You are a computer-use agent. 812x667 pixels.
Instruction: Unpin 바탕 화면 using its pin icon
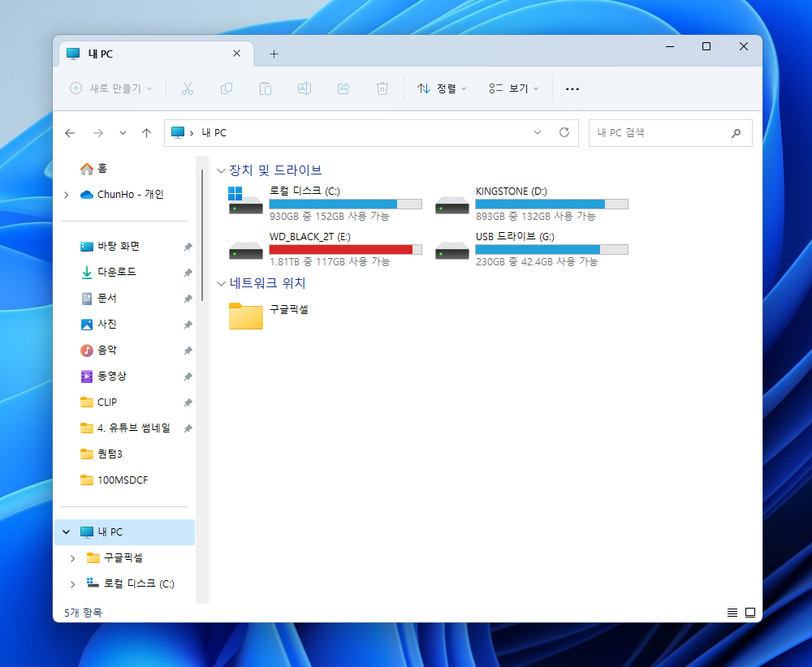188,247
